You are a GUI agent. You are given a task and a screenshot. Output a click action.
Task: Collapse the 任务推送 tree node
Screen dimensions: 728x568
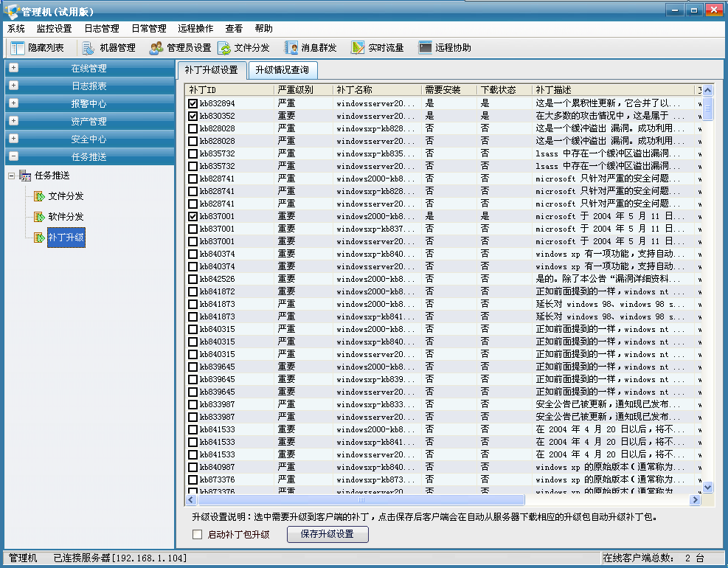[11, 176]
